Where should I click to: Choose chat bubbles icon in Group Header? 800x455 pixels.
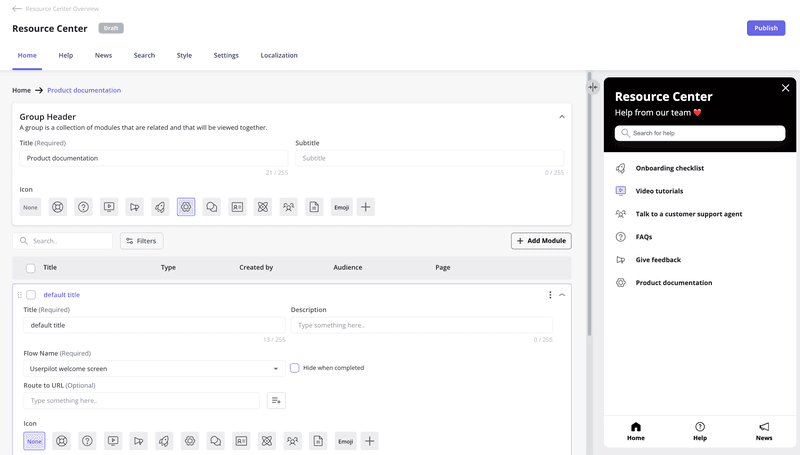point(212,207)
